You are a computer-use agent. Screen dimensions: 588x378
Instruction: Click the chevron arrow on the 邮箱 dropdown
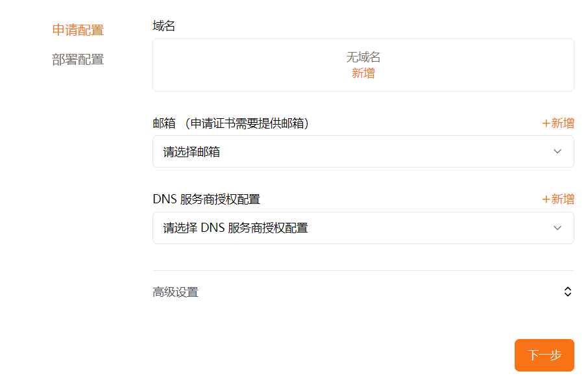pyautogui.click(x=557, y=151)
